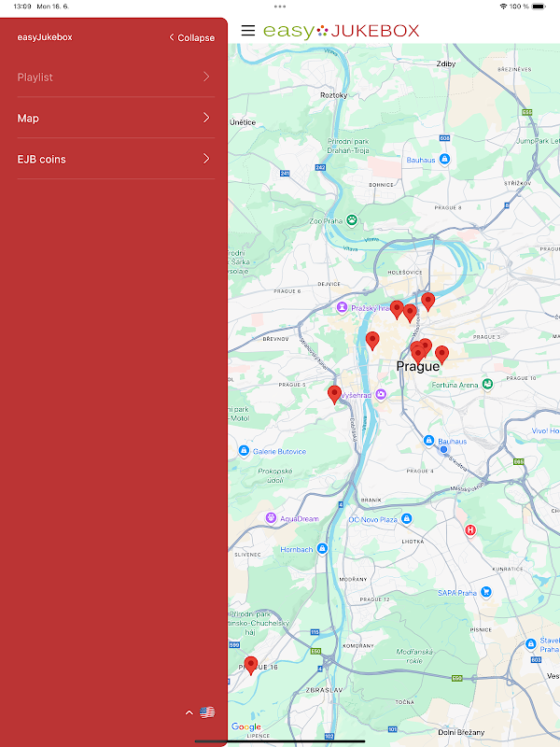Tap the battery status icon
The height and width of the screenshot is (747, 560).
click(539, 7)
